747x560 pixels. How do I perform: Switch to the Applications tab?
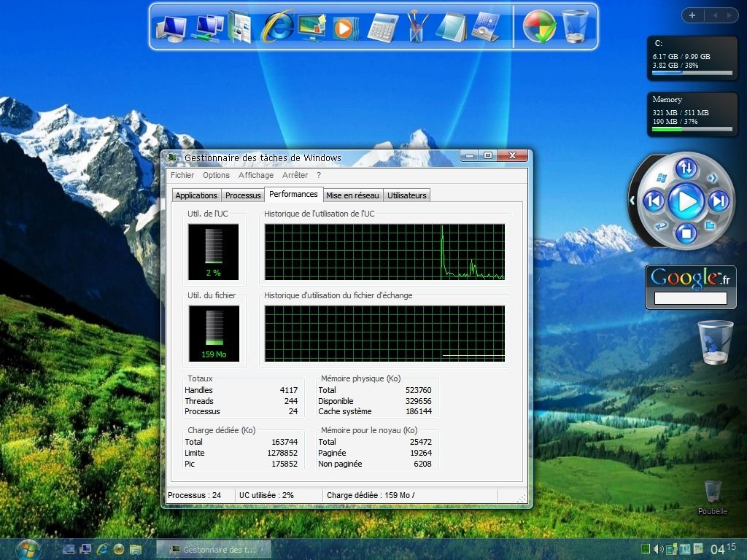pyautogui.click(x=196, y=195)
